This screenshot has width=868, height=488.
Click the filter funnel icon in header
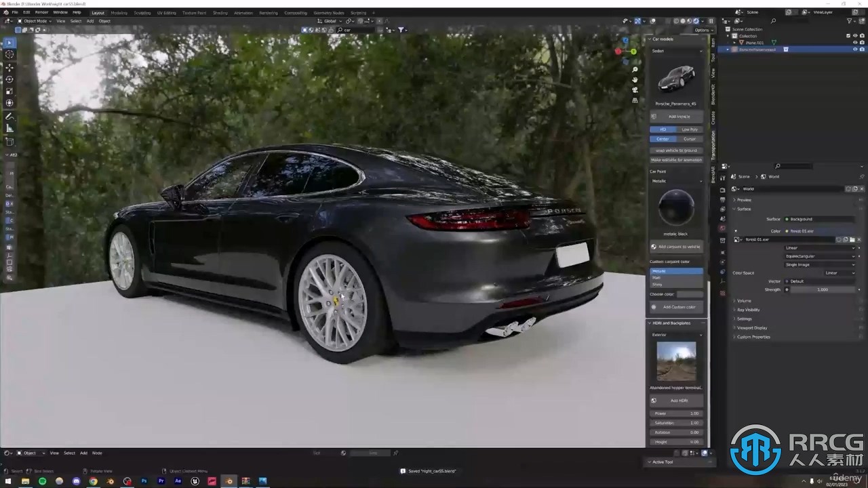(401, 30)
